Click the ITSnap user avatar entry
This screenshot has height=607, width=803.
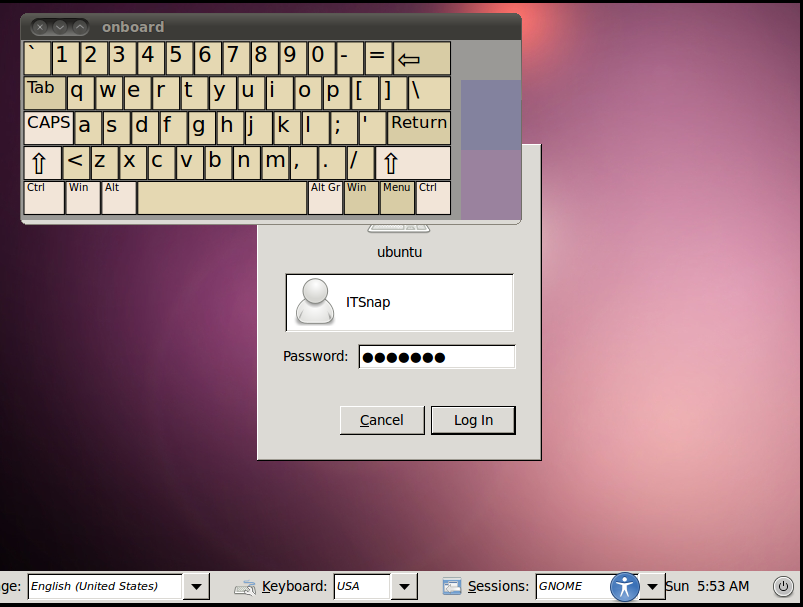[399, 302]
